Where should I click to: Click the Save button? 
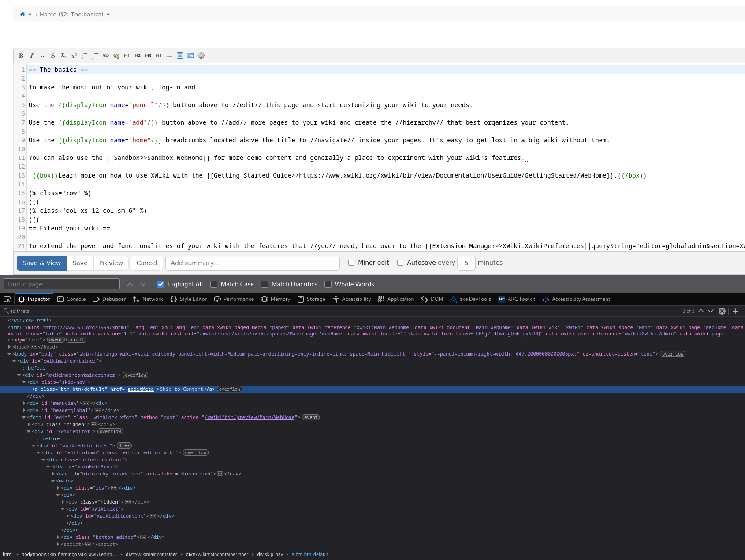80,263
